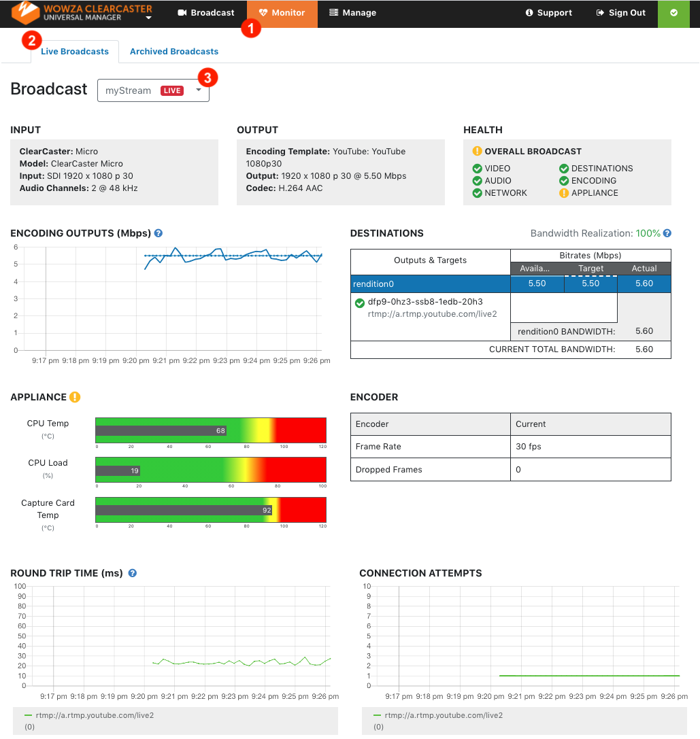Open the Universal Manager dropdown caret
Image resolution: width=700 pixels, height=739 pixels.
point(148,18)
